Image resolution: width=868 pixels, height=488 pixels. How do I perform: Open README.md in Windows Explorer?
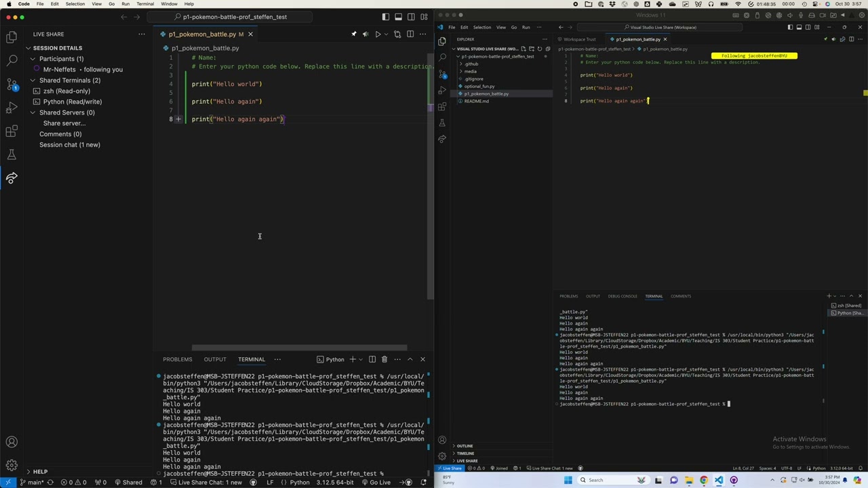476,101
